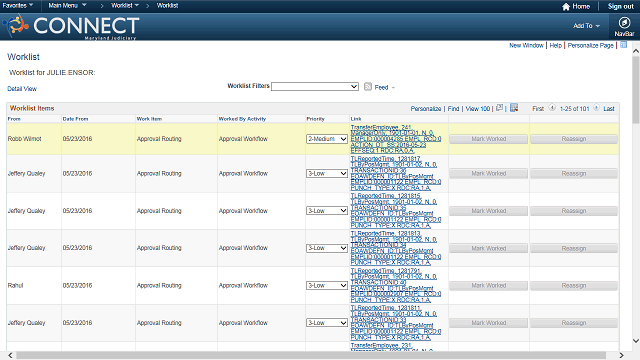Change Robb Wilmot's priority from 2-Medium
Image resolution: width=640 pixels, height=360 pixels.
pyautogui.click(x=327, y=139)
